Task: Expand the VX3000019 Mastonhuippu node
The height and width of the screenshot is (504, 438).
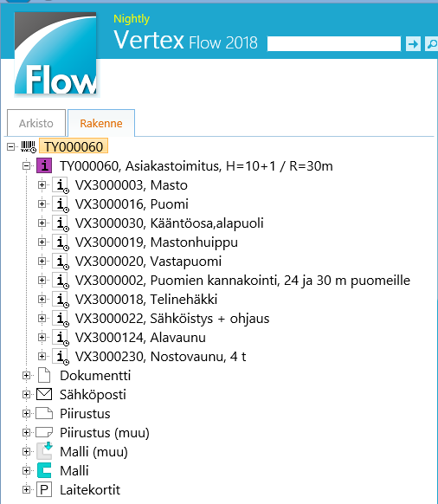Action: pos(42,242)
